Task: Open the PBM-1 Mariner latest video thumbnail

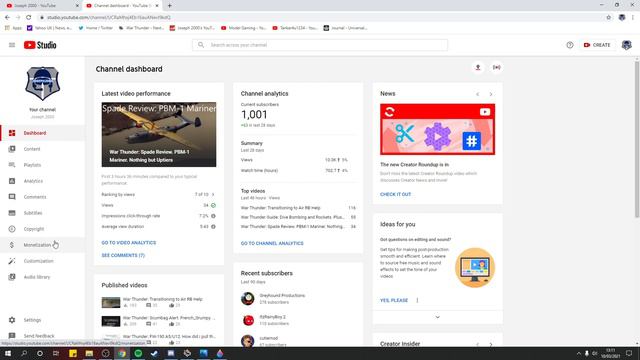Action: click(x=159, y=134)
